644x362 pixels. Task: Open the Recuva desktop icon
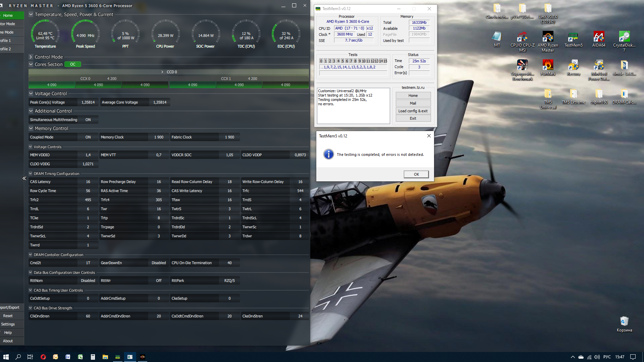click(x=573, y=65)
